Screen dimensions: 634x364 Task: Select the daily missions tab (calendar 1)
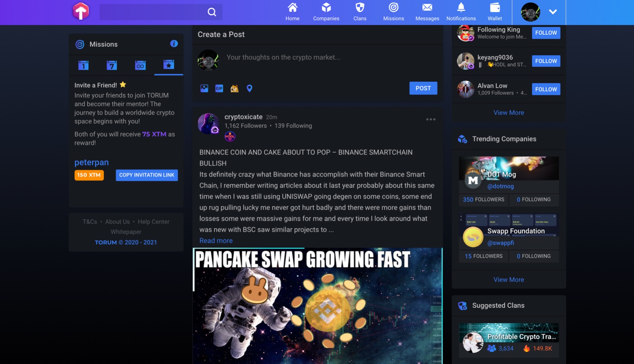point(83,65)
